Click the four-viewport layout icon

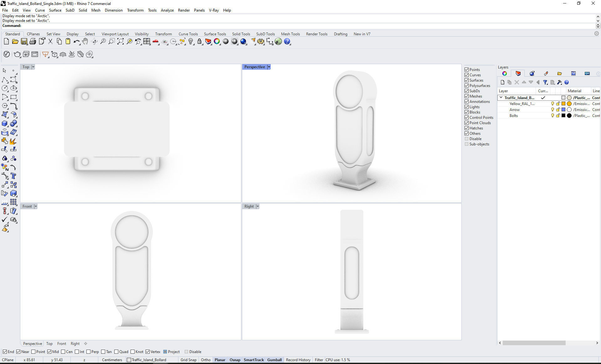click(147, 42)
